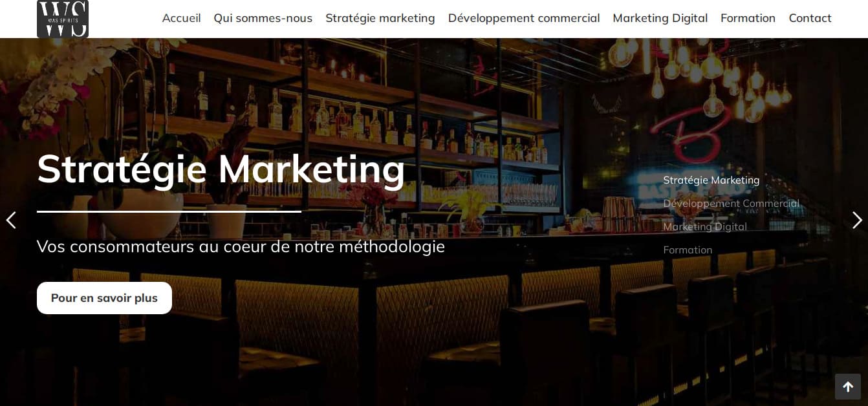868x406 pixels.
Task: Click the Stratégie Marketing hero heading
Action: [x=221, y=169]
